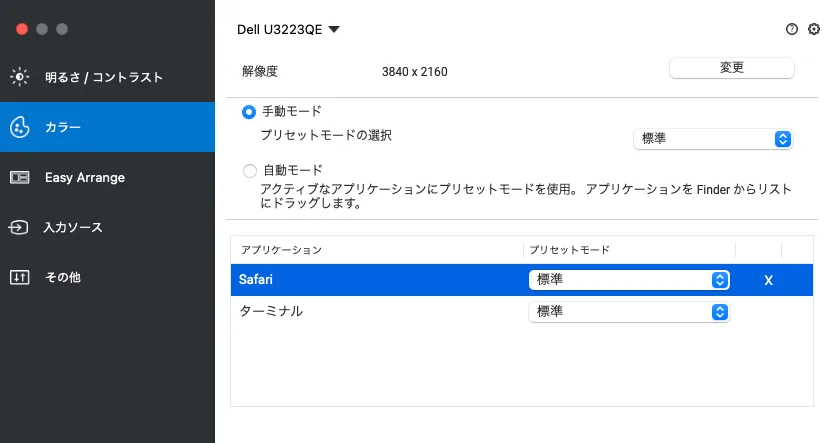
Task: Open プリセットモードの選択 dropdown
Action: [713, 139]
